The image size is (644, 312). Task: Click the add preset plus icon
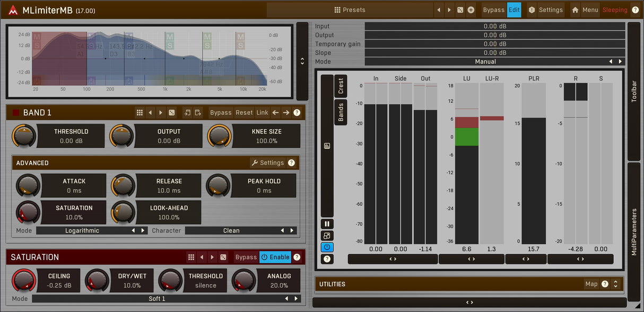pos(471,10)
